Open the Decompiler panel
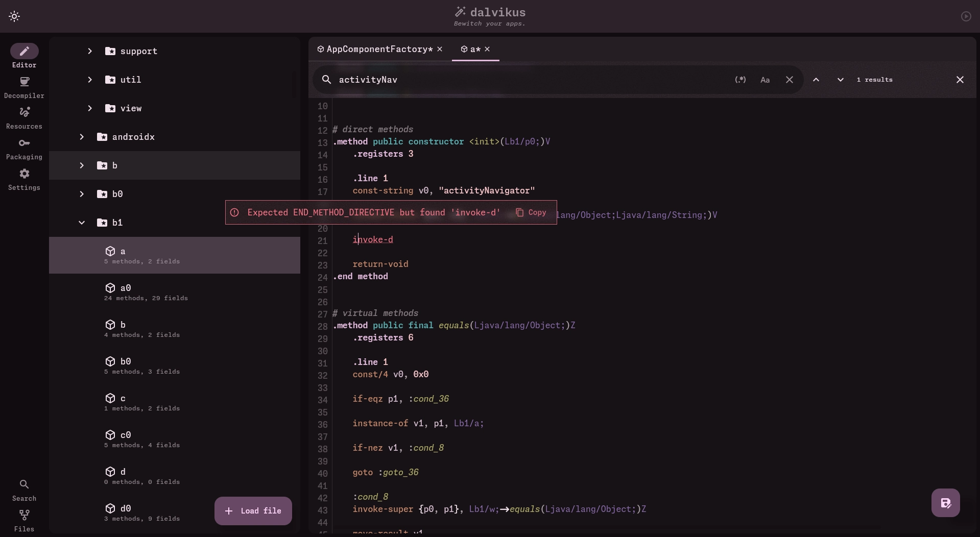 24,87
